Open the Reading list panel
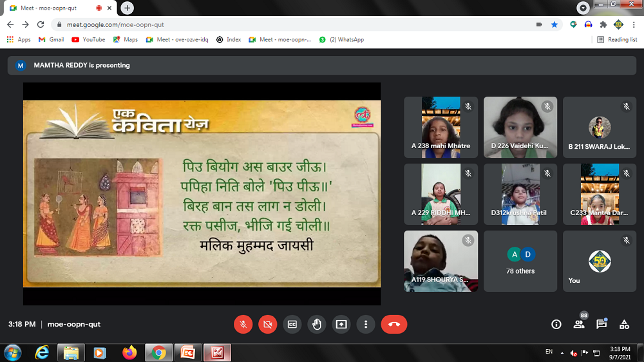Image resolution: width=644 pixels, height=362 pixels. point(617,39)
